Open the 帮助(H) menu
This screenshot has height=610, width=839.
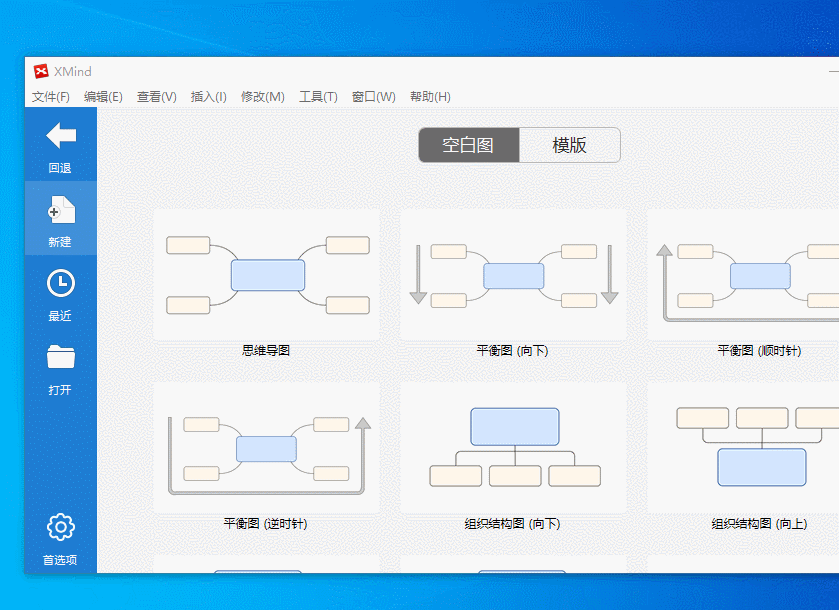pos(430,97)
